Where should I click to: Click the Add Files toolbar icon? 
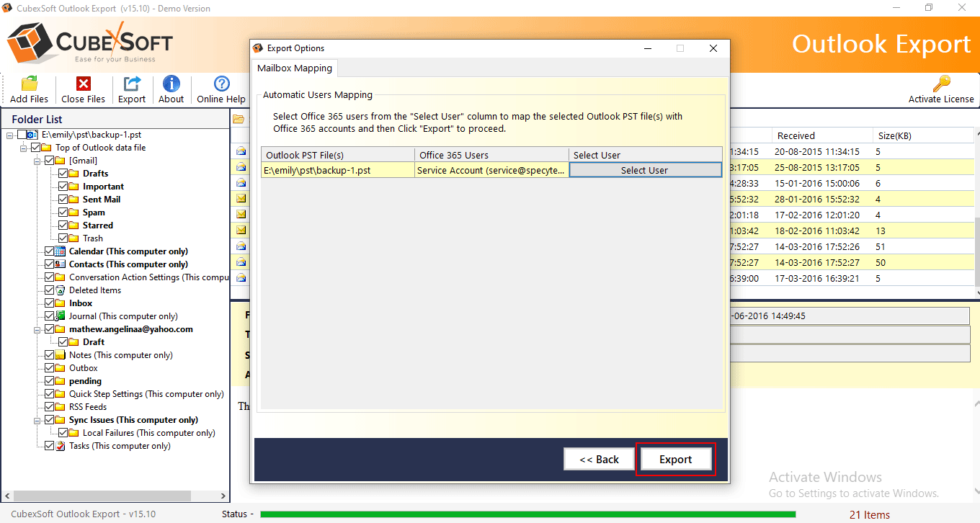point(29,84)
